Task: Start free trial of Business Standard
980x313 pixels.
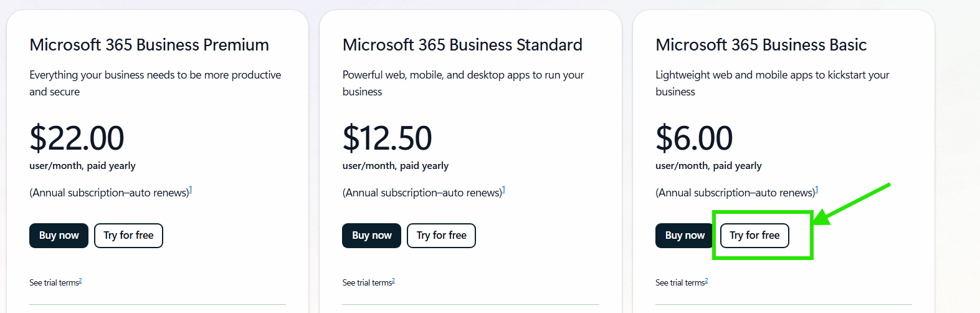Action: tap(441, 236)
